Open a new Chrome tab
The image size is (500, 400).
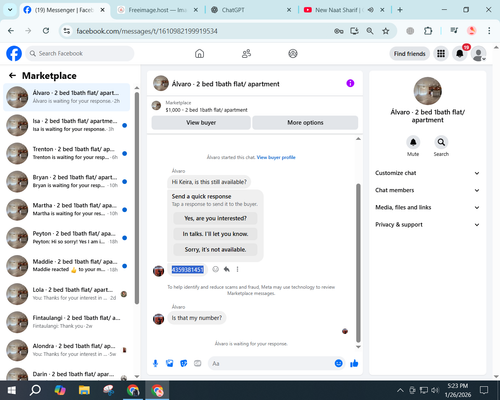pyautogui.click(x=400, y=10)
